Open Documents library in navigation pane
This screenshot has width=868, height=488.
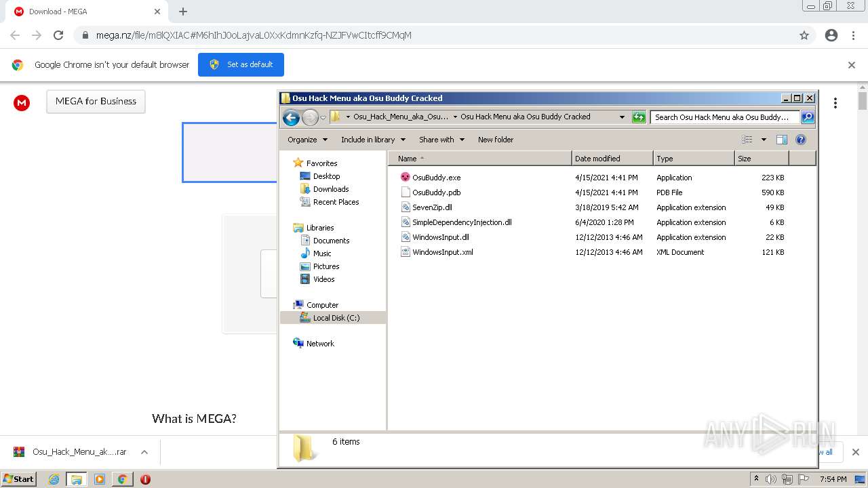coord(331,241)
